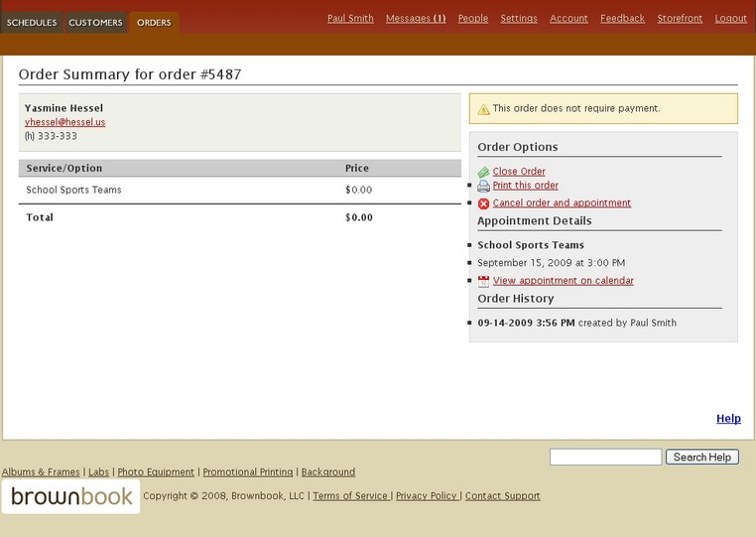Viewport: 756px width, 537px height.
Task: Open Promotional Printing footer link
Action: coord(248,471)
